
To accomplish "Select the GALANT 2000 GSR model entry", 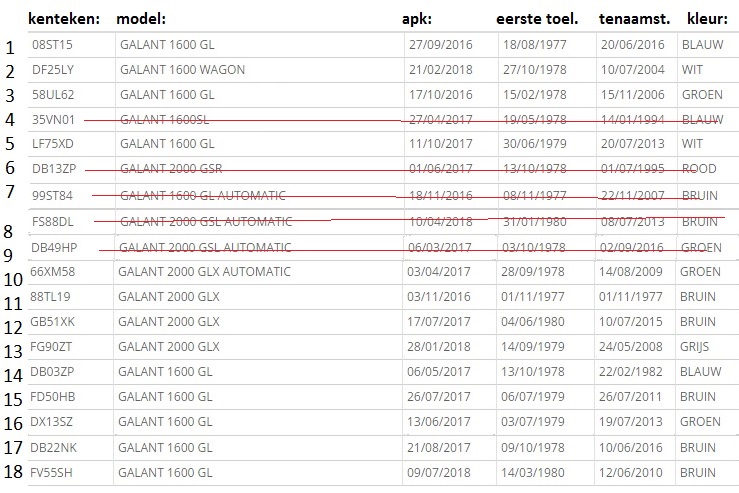I will click(x=170, y=170).
